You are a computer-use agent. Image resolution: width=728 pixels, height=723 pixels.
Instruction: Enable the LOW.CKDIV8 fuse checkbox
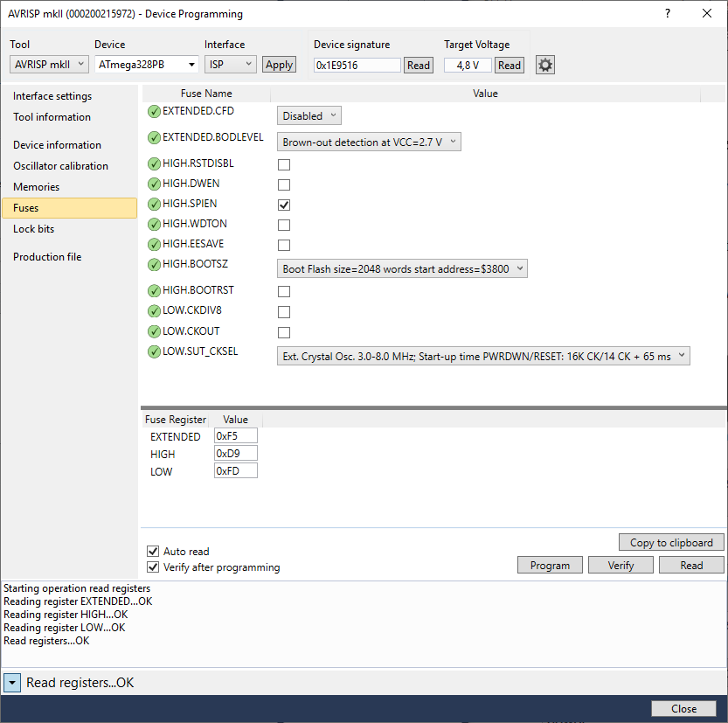pyautogui.click(x=284, y=312)
